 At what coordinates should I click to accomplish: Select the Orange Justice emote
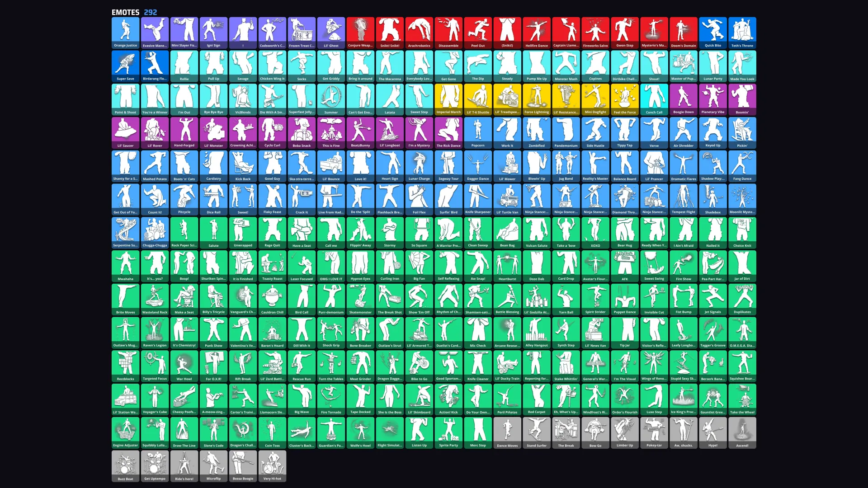click(125, 33)
